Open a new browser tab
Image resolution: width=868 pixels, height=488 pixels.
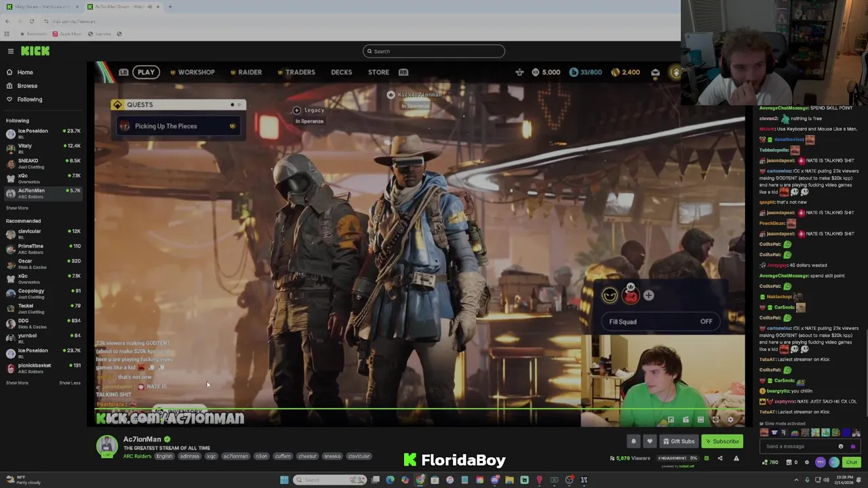(x=170, y=7)
